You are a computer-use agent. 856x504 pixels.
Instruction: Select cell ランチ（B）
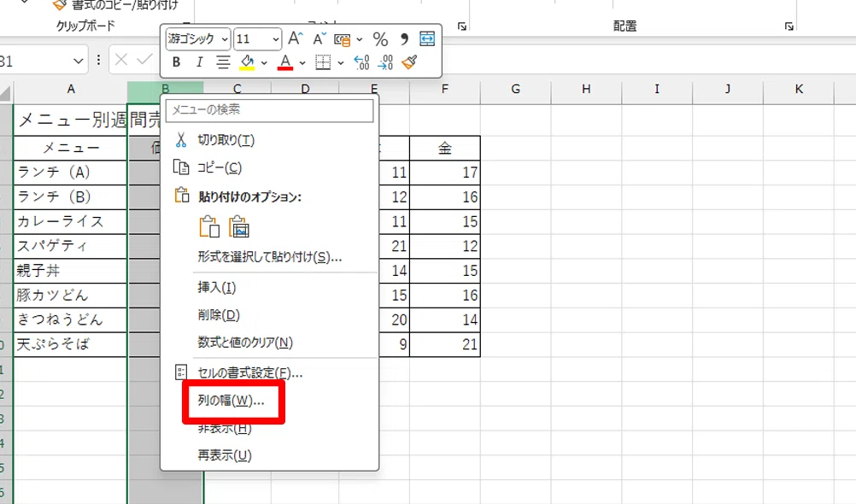[x=70, y=197]
